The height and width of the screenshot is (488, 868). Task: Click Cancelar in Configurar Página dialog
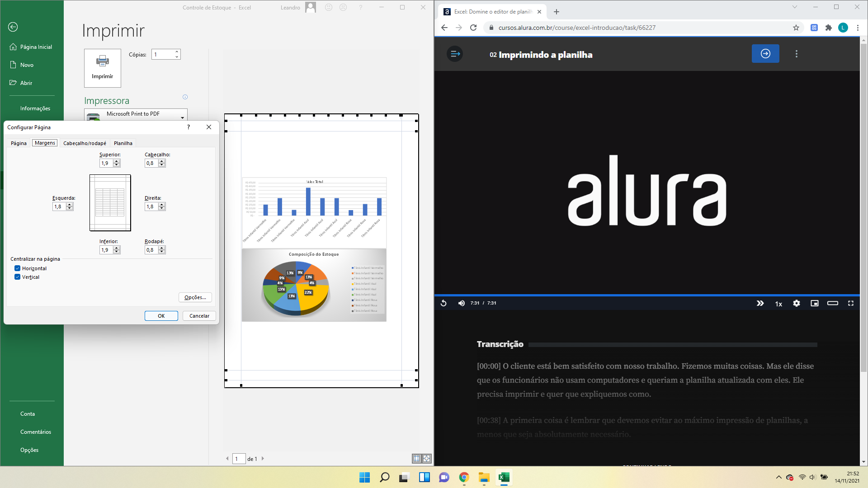199,316
